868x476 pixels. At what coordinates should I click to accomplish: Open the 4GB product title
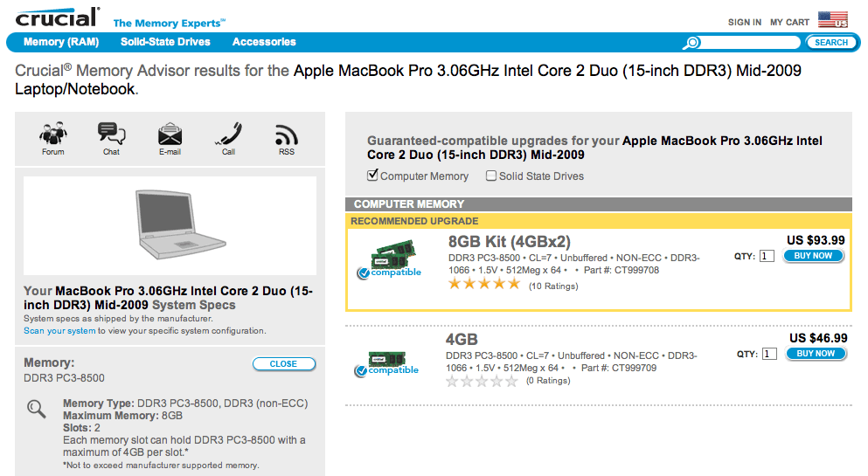(462, 340)
